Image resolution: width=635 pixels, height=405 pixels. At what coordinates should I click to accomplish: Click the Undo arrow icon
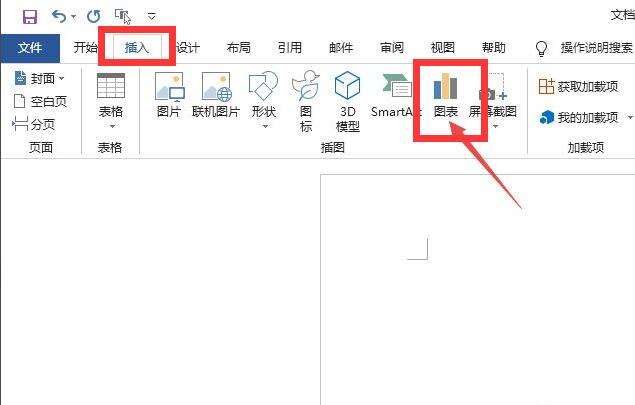tap(59, 17)
